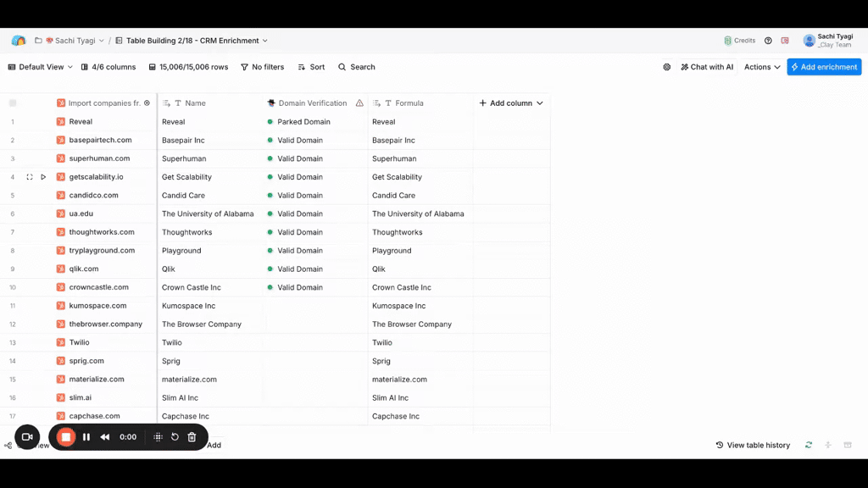Click the camera icon in recorder bar
Image resolution: width=868 pixels, height=488 pixels.
[26, 437]
